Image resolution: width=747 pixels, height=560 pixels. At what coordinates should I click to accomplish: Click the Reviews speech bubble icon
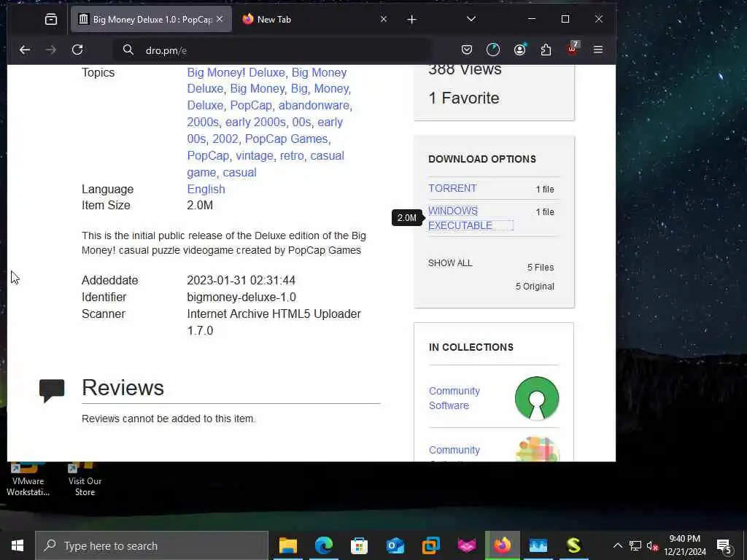click(x=52, y=391)
